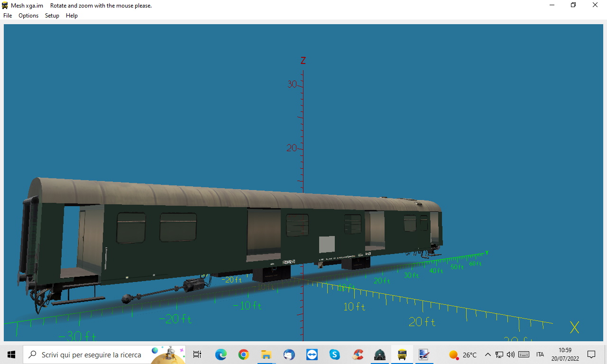Launch Google Chrome from the taskbar
This screenshot has width=607, height=364.
(244, 355)
